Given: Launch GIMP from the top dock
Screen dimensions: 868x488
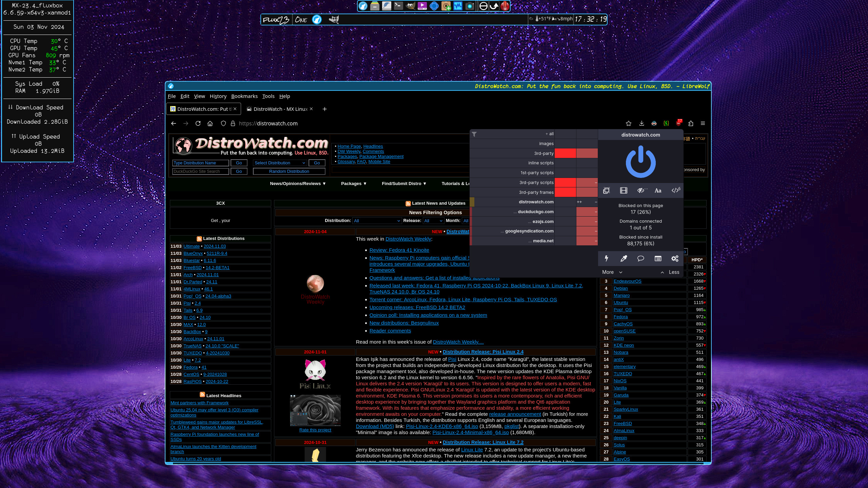Looking at the screenshot, I should [x=410, y=6].
